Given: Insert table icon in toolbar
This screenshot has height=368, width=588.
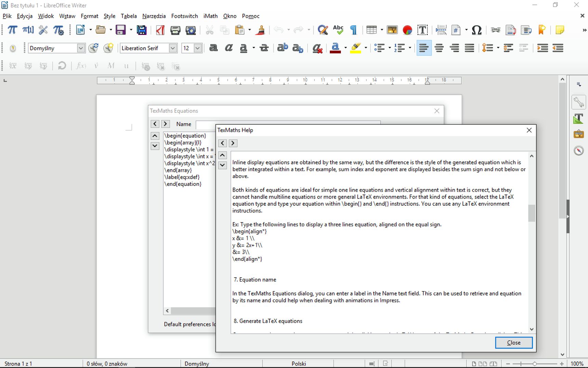Looking at the screenshot, I should pyautogui.click(x=372, y=30).
